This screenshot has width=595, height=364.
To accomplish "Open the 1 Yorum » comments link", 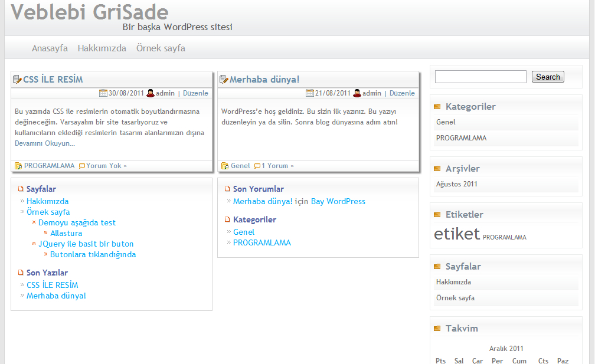I will (x=278, y=166).
